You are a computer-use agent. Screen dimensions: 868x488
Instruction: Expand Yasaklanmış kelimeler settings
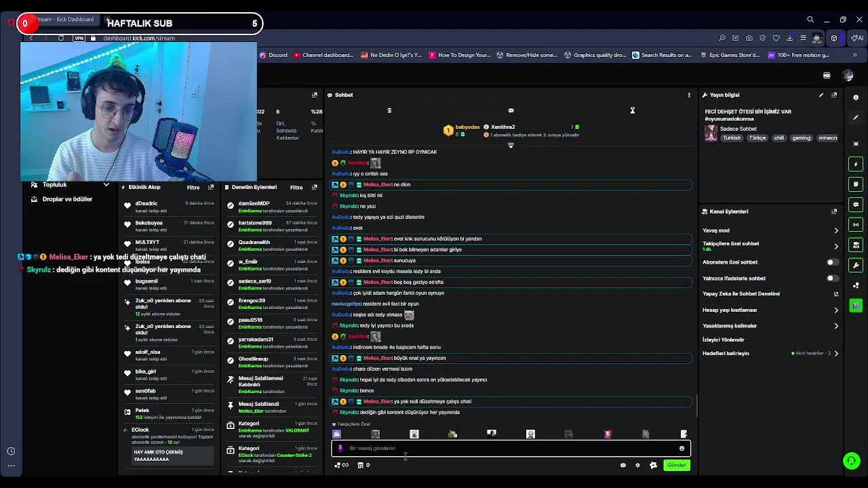click(836, 326)
